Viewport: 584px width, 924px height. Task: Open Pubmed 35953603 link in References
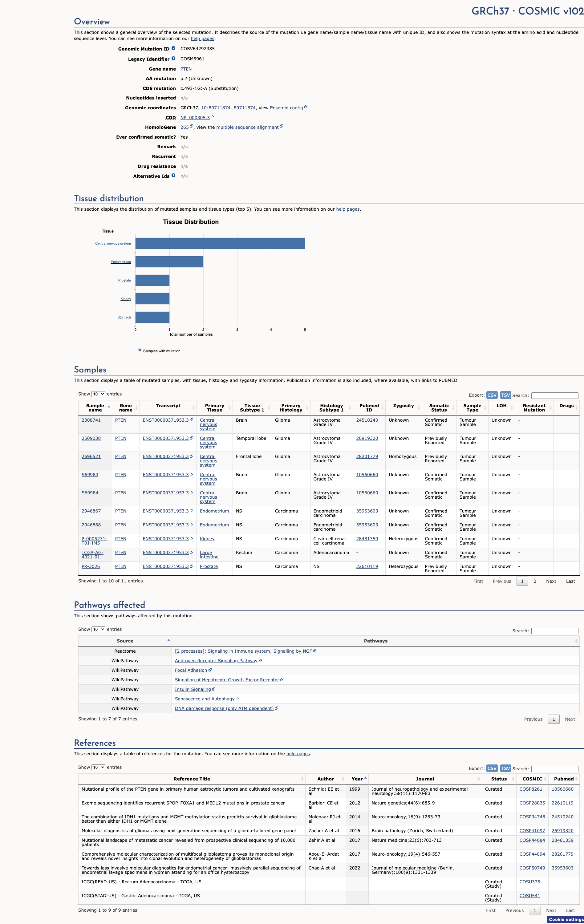coord(562,868)
